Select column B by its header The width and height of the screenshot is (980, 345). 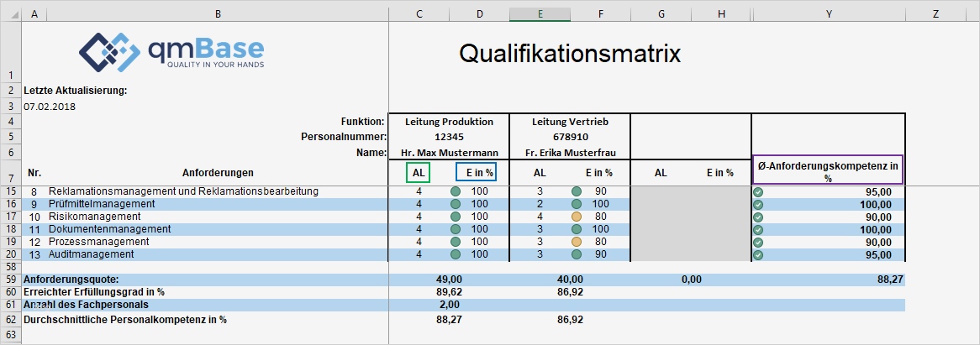coord(219,14)
